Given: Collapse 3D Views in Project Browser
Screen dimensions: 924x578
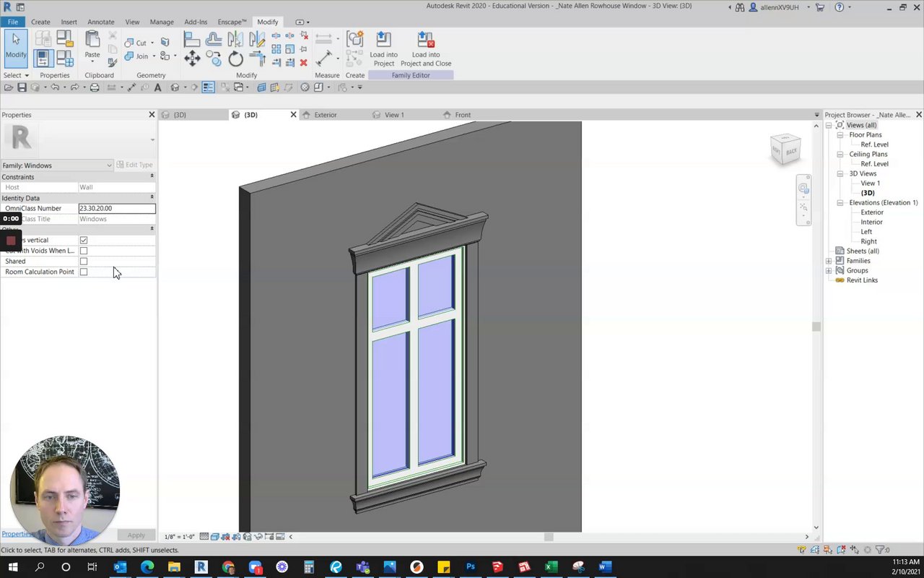Looking at the screenshot, I should 840,174.
